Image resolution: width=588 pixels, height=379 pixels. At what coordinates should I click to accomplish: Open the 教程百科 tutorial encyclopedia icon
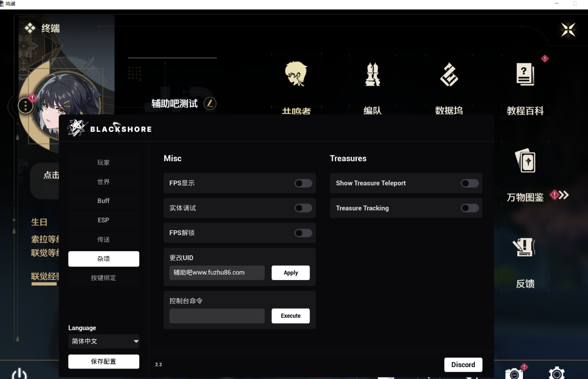525,75
